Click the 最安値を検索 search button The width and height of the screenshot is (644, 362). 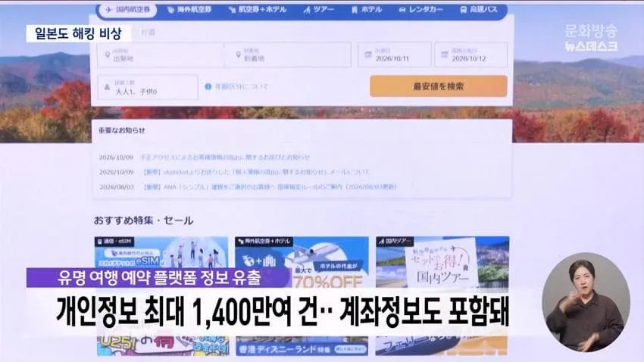(x=438, y=86)
